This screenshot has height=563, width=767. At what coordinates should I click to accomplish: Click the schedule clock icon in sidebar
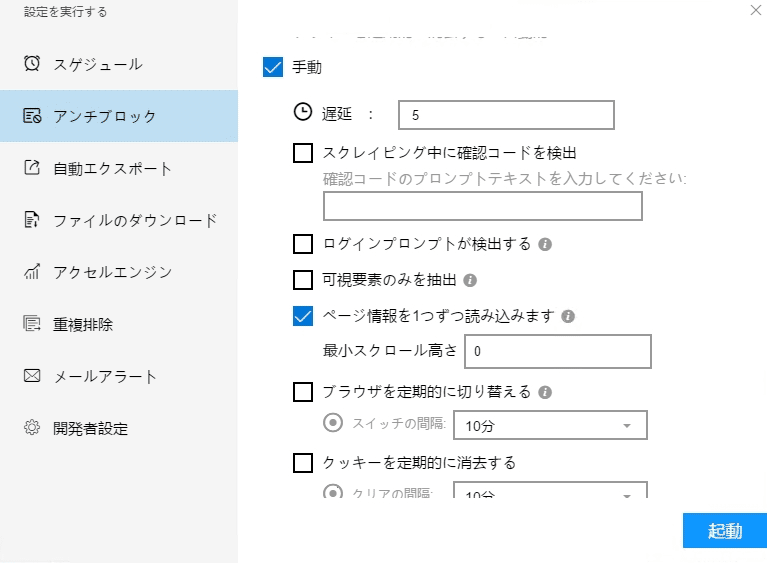(32, 64)
